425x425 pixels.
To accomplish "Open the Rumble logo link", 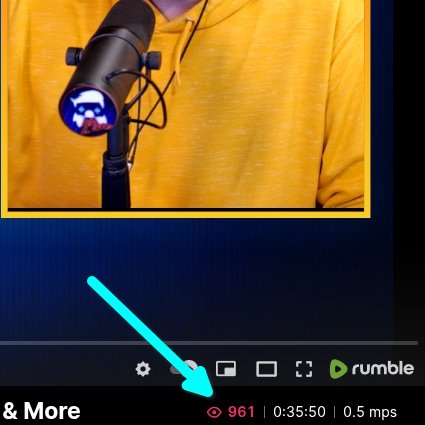I will tap(372, 369).
